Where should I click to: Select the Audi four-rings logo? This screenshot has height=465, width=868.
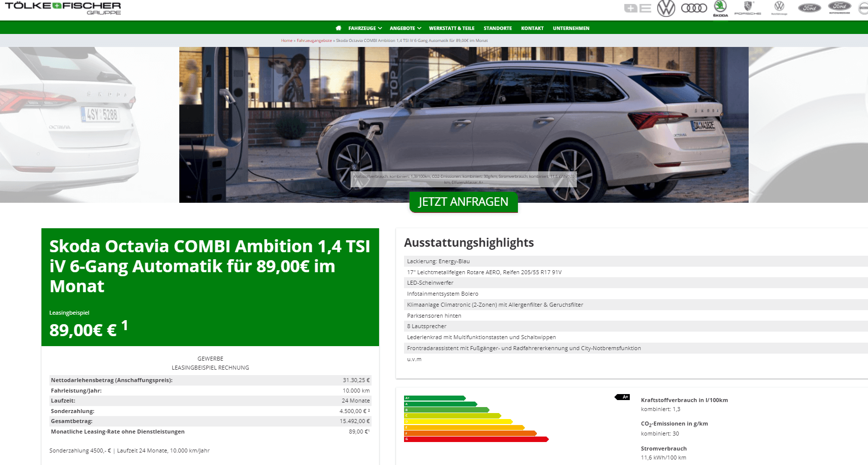click(694, 8)
